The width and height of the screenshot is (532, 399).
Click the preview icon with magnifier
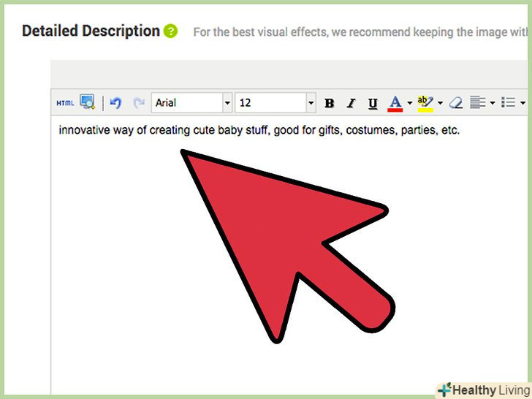[88, 102]
